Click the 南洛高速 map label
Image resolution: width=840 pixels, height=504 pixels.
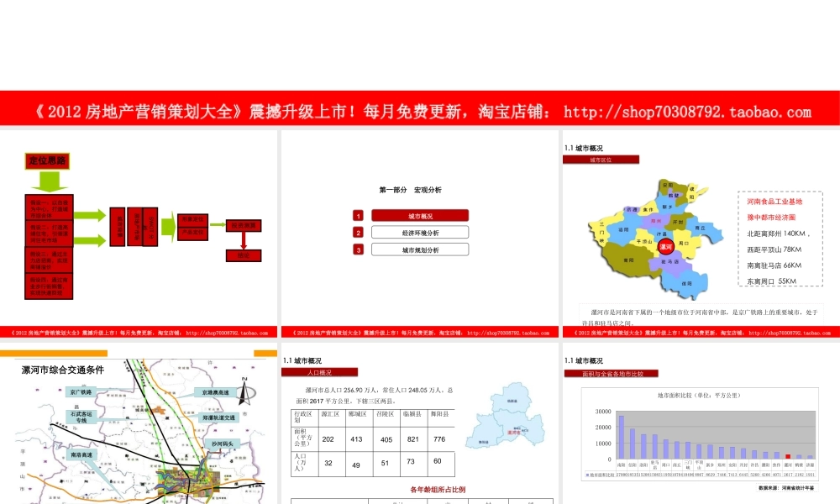[x=81, y=454]
